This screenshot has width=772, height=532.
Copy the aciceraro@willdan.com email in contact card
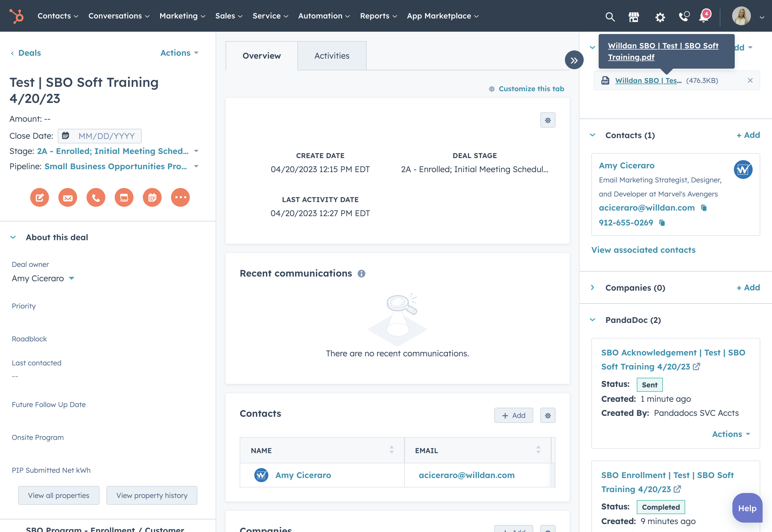pyautogui.click(x=704, y=208)
